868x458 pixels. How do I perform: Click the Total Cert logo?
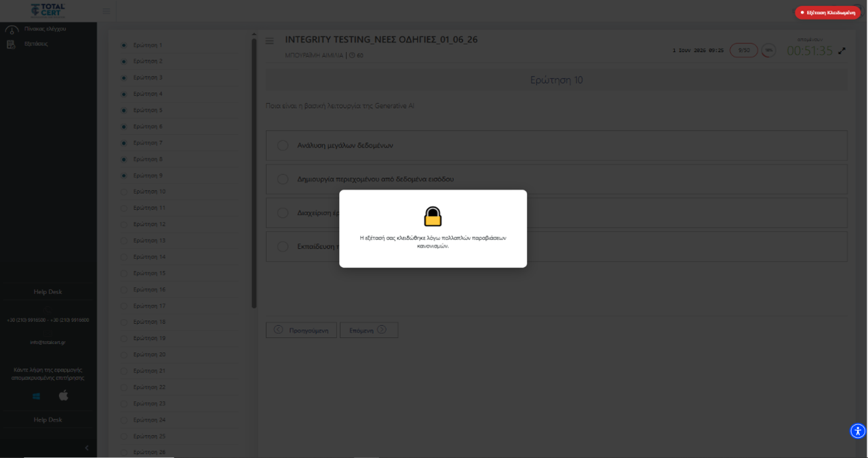tap(47, 10)
